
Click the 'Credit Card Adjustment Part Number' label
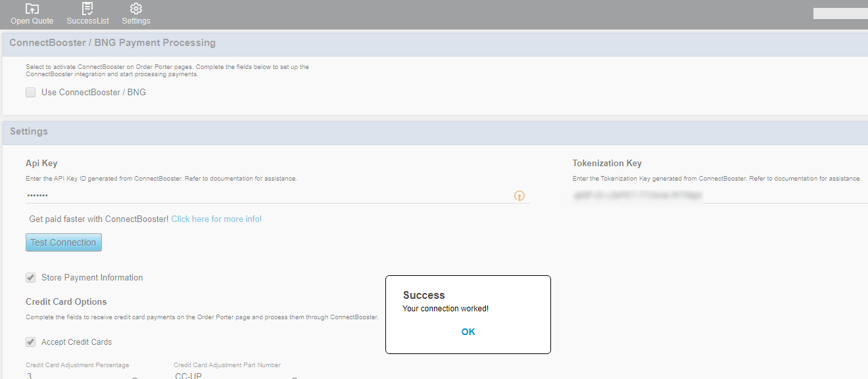tap(228, 365)
